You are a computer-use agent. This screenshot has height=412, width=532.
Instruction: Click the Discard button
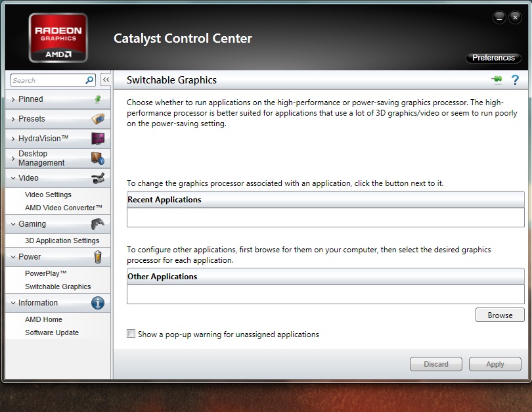tap(436, 364)
